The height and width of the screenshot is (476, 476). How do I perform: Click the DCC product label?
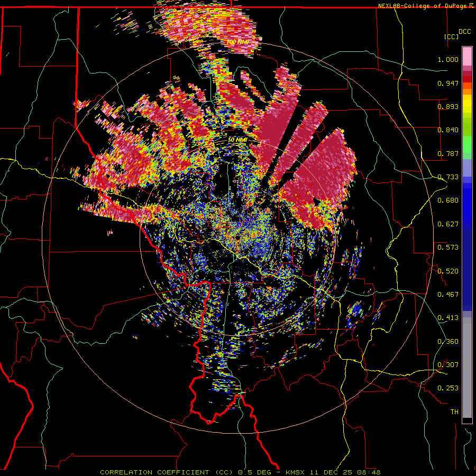[x=464, y=32]
